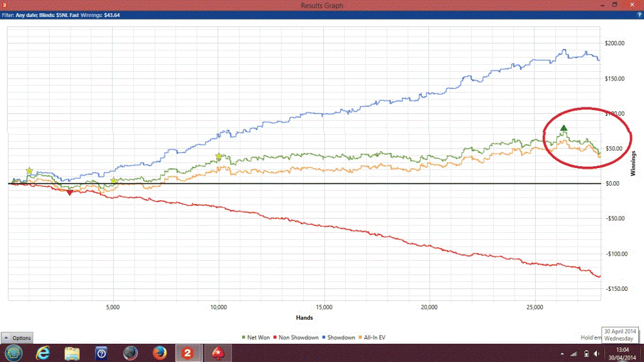Expand the Options panel
The height and width of the screenshot is (362, 644).
coord(17,338)
